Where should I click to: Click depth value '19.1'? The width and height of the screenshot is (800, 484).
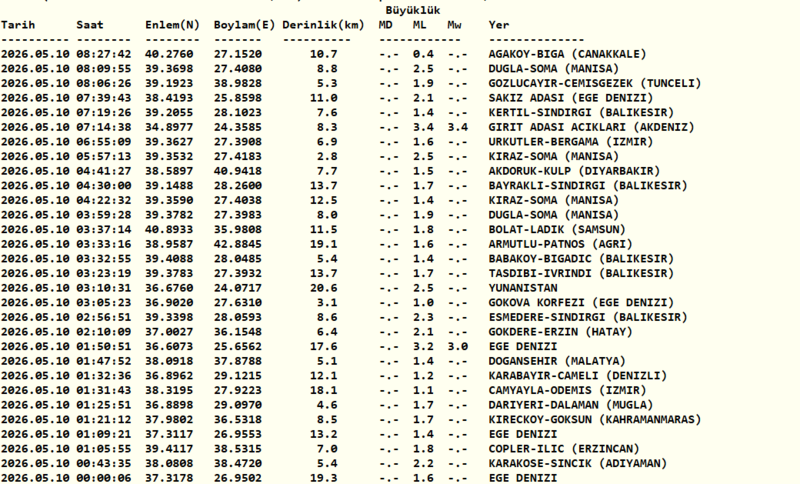point(323,244)
